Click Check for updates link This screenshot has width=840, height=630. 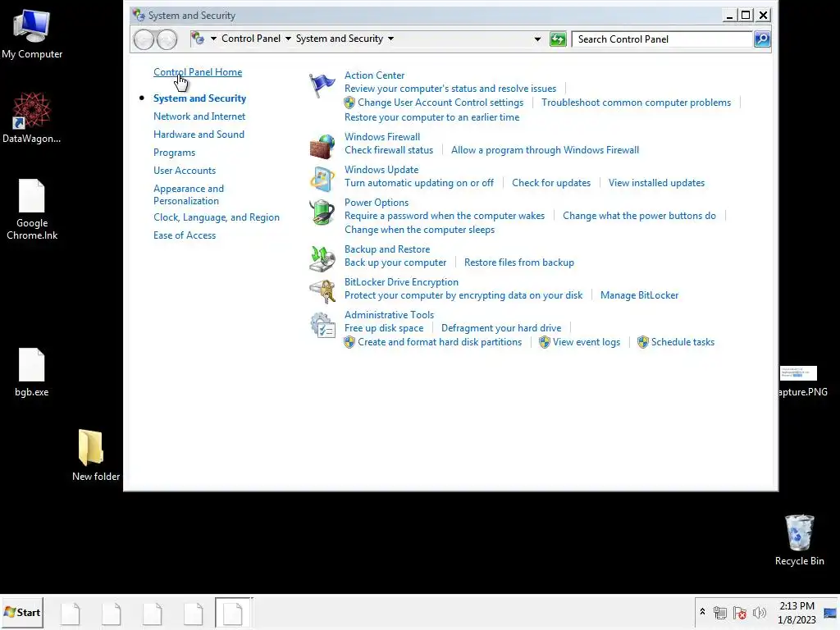pos(551,183)
